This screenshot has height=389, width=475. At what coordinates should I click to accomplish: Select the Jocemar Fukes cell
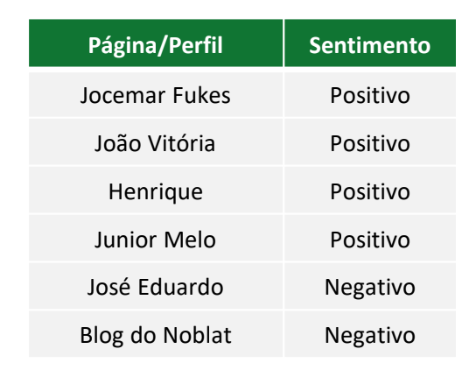coord(156,95)
